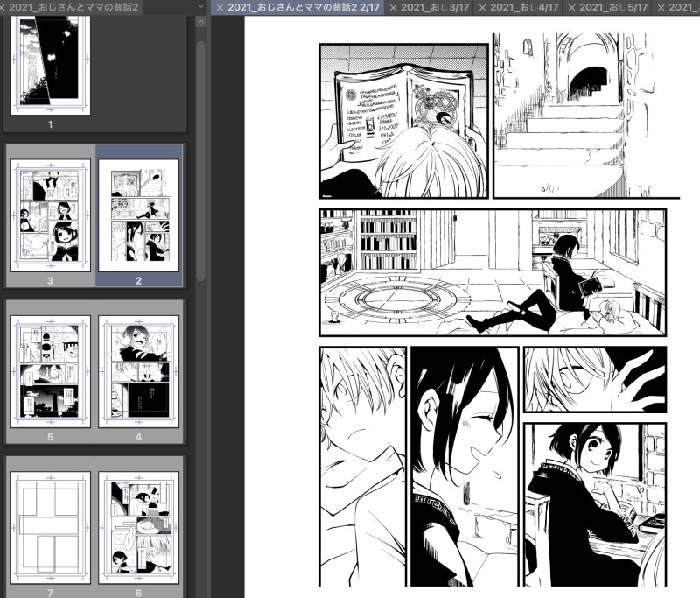Click the page number label "1"
The image size is (700, 598).
click(x=51, y=124)
